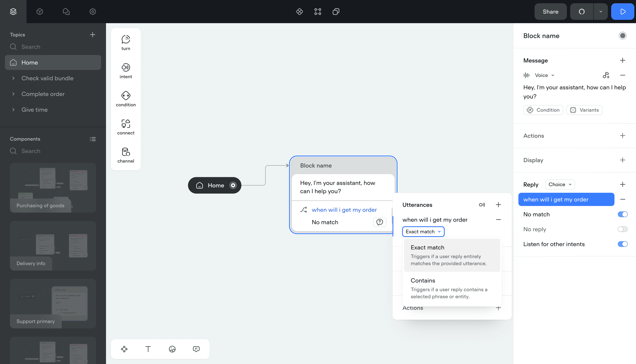Select the Connect block tool

point(126,127)
